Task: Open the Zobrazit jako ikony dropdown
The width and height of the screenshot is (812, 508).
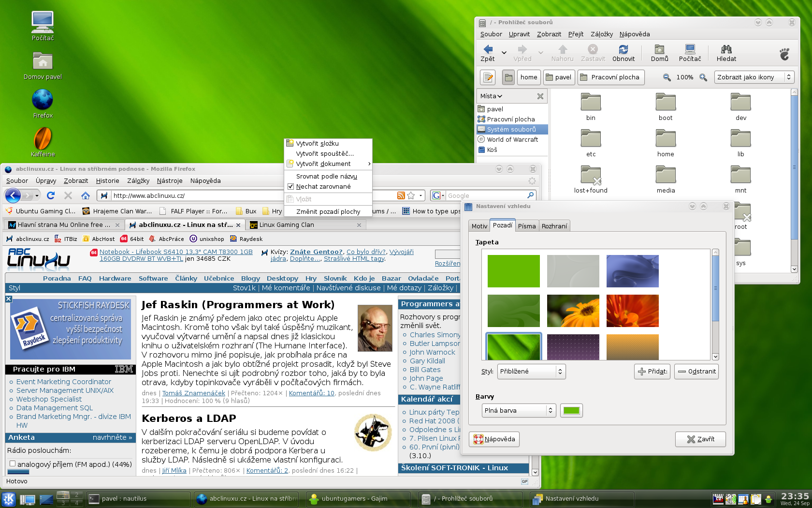Action: coord(754,77)
